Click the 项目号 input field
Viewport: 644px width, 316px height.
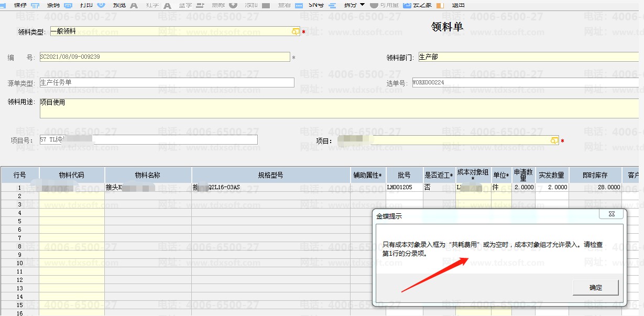click(148, 140)
